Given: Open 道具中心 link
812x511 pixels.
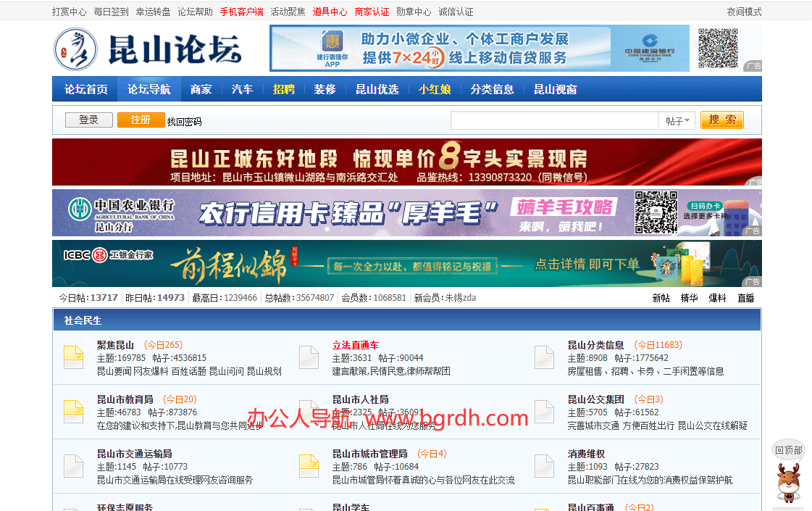Looking at the screenshot, I should click(x=330, y=12).
